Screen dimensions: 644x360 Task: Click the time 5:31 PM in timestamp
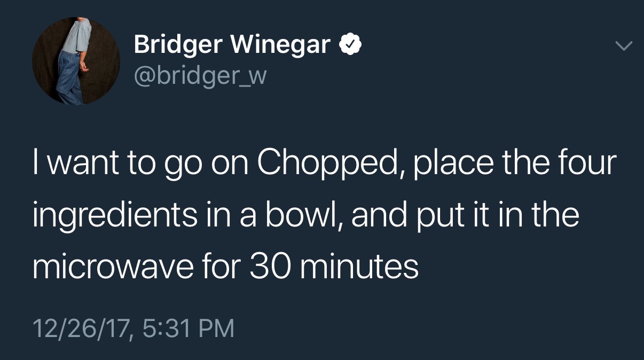[189, 327]
